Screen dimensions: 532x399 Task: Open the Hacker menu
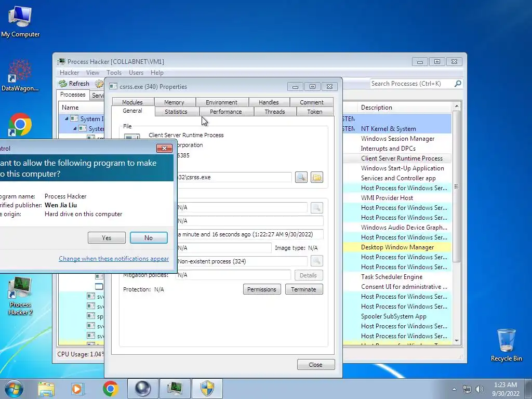69,73
